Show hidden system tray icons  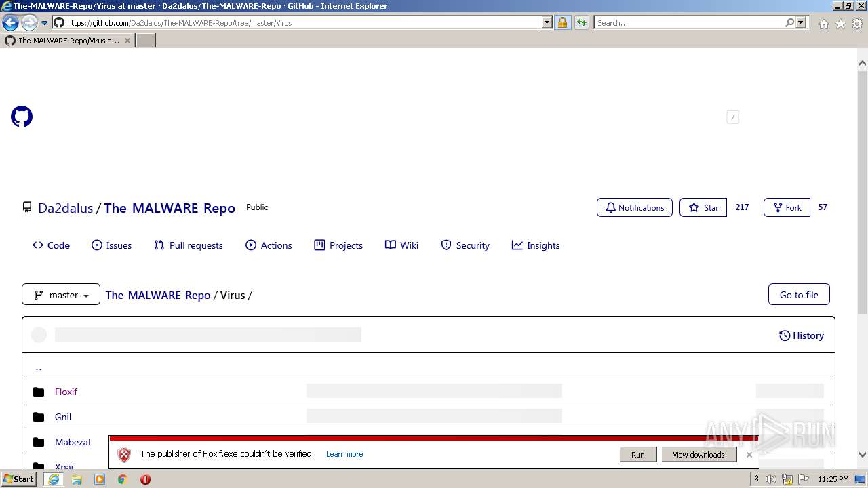pos(756,479)
